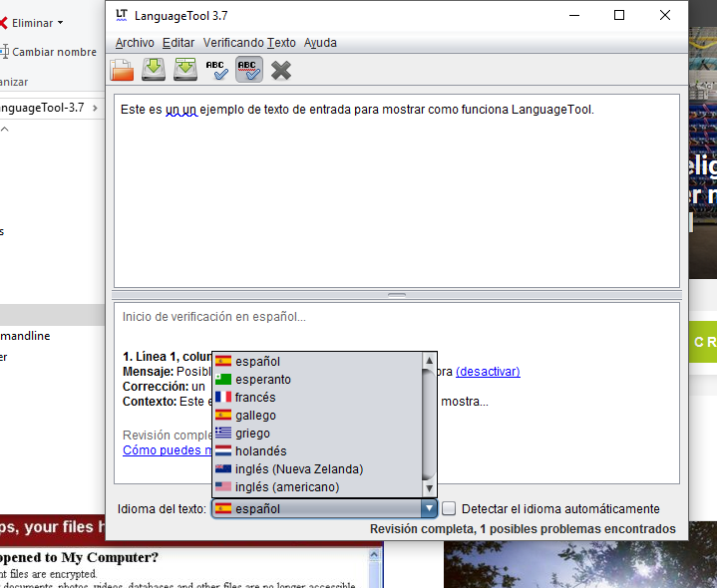717x588 pixels.
Task: Click the language list scrollbar thumb
Action: pos(429,424)
